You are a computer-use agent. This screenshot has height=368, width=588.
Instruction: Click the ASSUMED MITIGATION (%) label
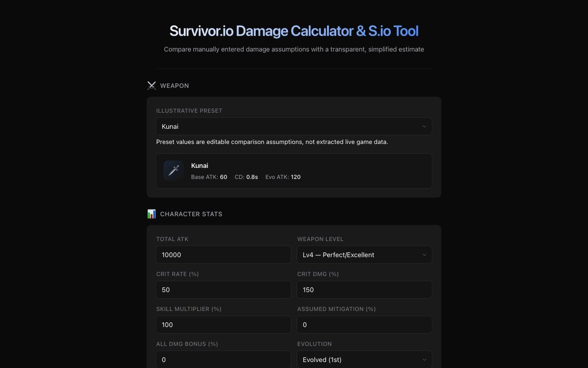(x=336, y=309)
